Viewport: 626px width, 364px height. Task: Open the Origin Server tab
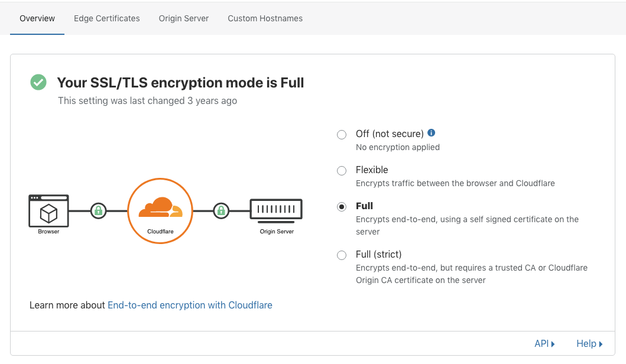coord(184,18)
